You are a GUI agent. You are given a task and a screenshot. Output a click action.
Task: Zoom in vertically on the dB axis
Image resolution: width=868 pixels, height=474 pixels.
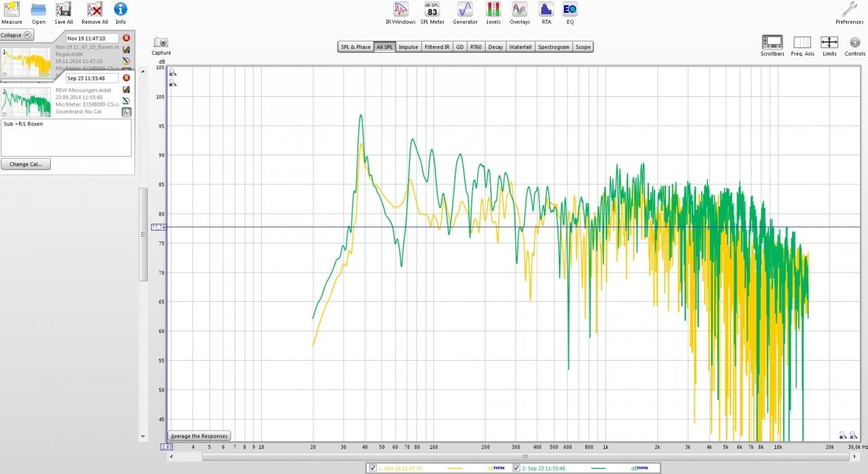(x=173, y=73)
